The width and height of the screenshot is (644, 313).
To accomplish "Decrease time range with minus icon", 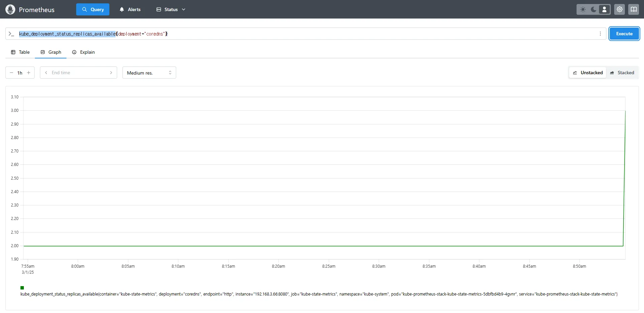I will pos(11,73).
